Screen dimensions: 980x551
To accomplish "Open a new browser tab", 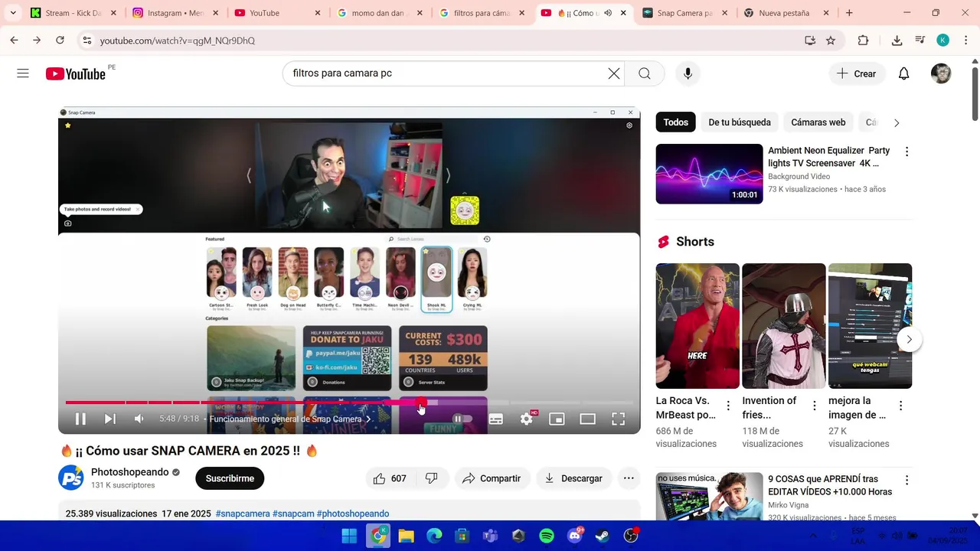I will pyautogui.click(x=849, y=13).
